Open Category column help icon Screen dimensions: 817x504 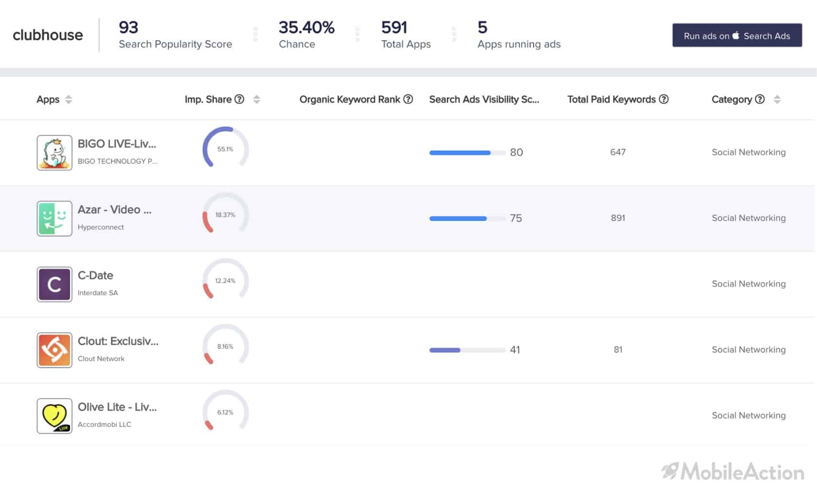(x=760, y=99)
